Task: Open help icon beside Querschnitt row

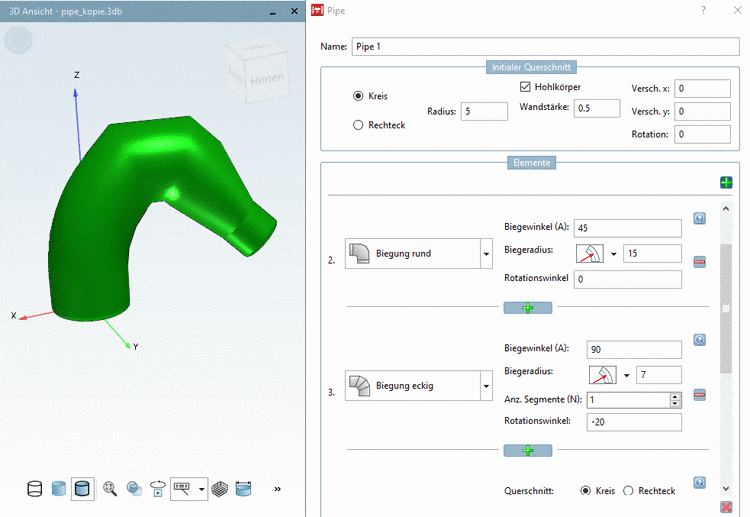Action: (x=699, y=483)
